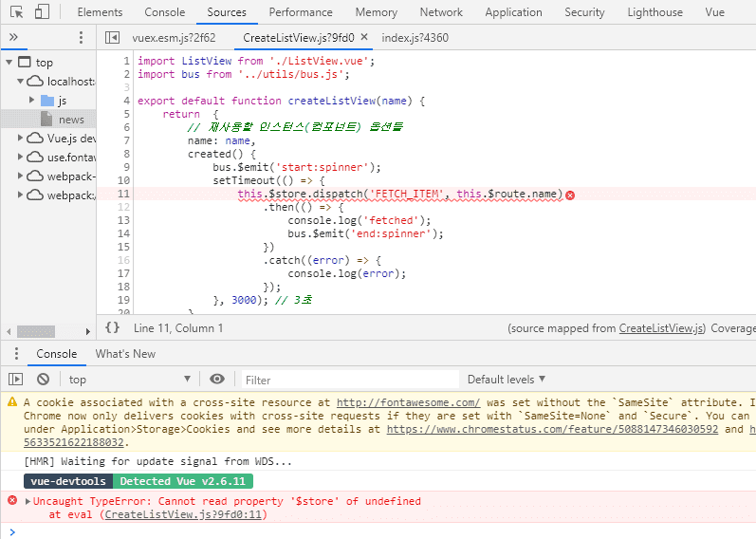This screenshot has width=756, height=539.
Task: Expand the first webpack- node
Action: click(20, 176)
